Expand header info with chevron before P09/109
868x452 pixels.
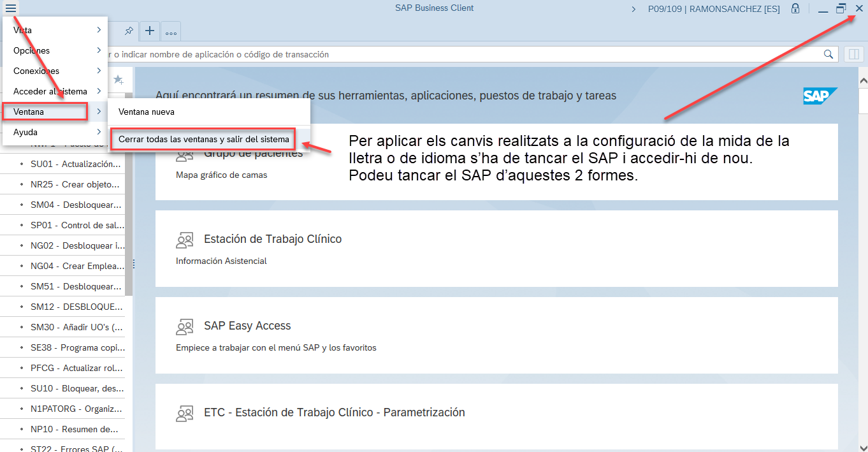pyautogui.click(x=633, y=9)
